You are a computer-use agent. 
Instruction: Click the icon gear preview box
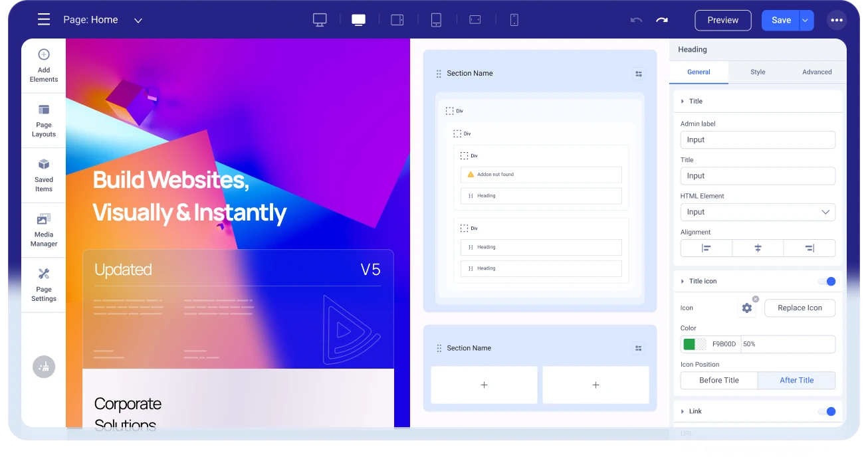[747, 308]
